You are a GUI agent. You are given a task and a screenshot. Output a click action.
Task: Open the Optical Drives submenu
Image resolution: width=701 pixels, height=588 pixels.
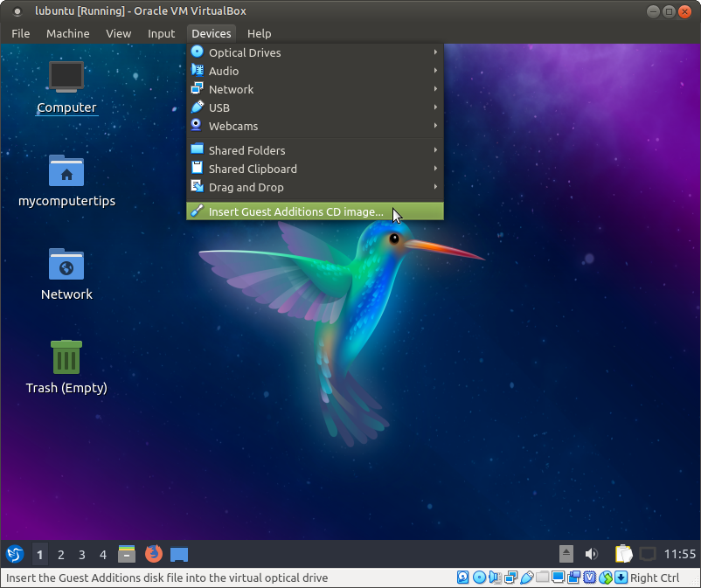[x=315, y=52]
